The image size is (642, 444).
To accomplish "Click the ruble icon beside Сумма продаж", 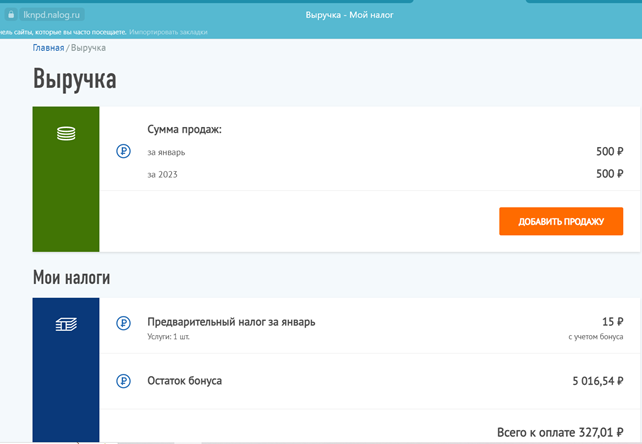I will pos(123,152).
